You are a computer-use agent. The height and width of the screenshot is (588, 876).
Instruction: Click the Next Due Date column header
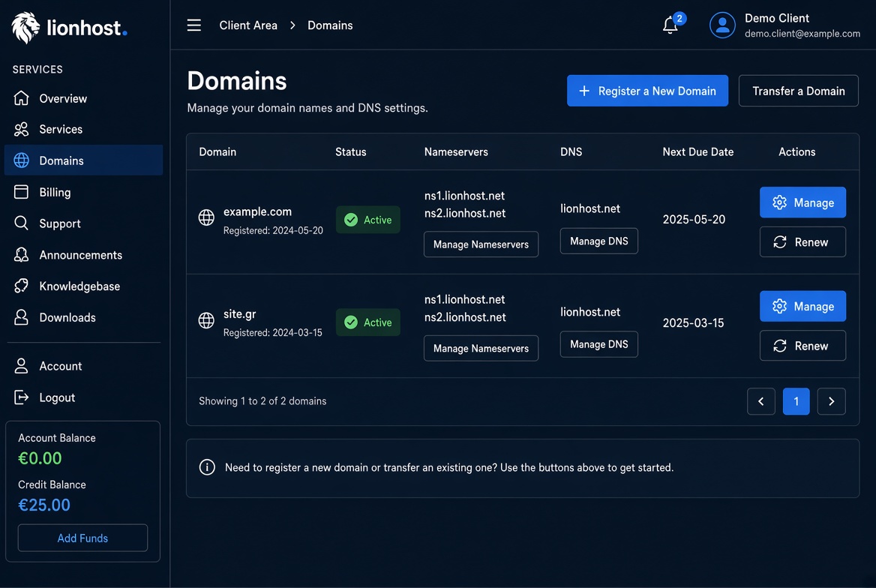coord(697,151)
